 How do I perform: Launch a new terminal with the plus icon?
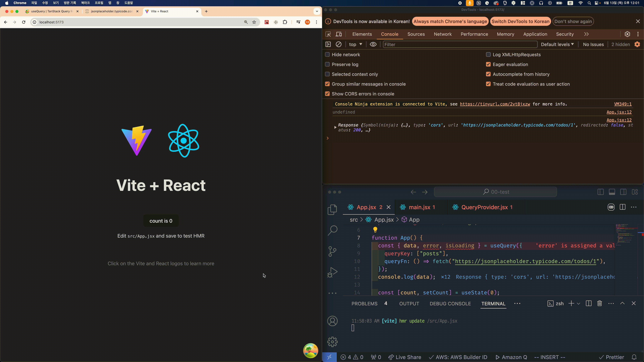[x=572, y=303]
